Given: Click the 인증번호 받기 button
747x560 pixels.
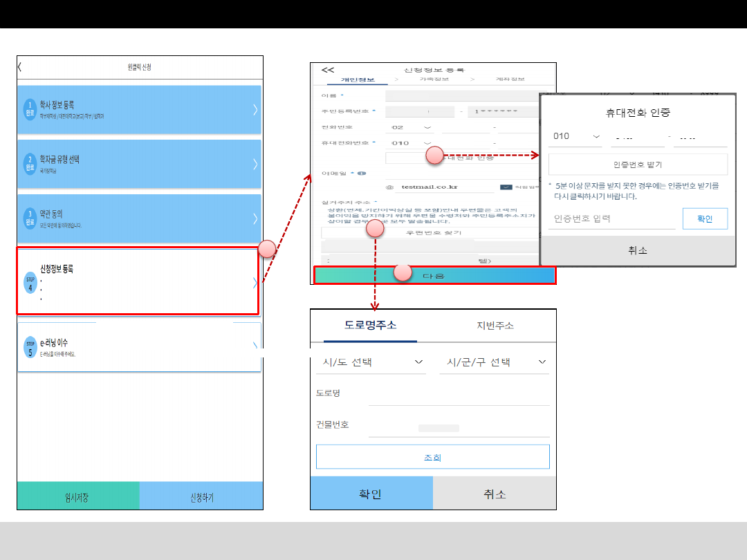Looking at the screenshot, I should (637, 165).
